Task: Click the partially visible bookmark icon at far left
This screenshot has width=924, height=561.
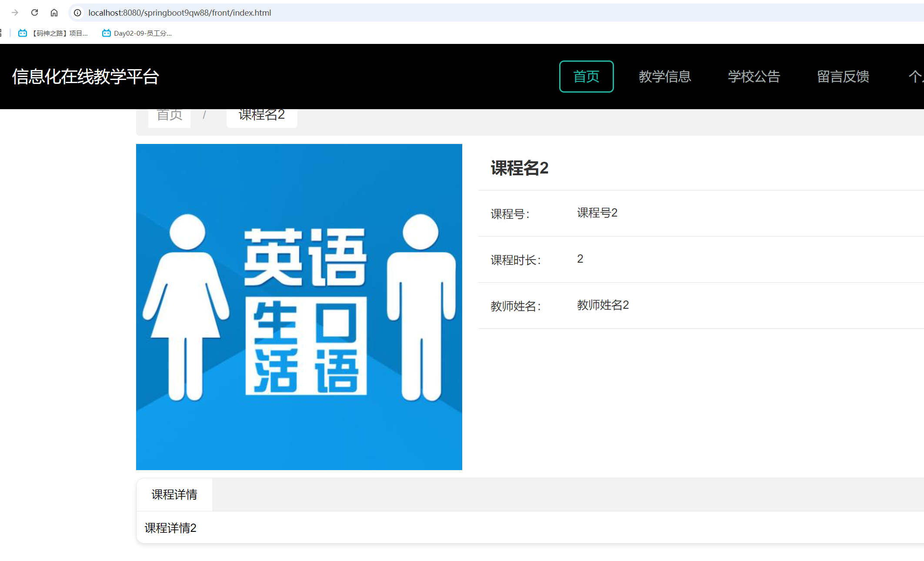Action: click(1, 33)
